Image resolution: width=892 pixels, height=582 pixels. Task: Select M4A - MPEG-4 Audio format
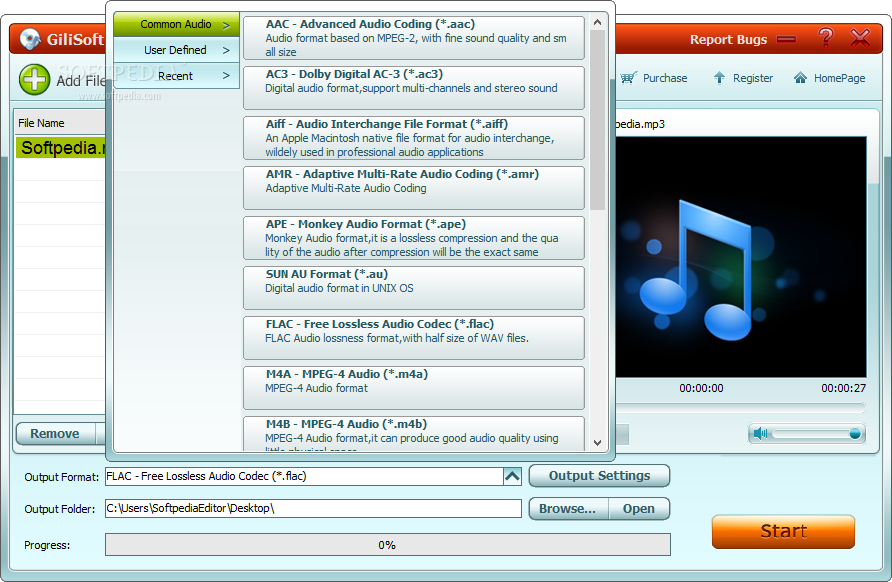pos(414,388)
